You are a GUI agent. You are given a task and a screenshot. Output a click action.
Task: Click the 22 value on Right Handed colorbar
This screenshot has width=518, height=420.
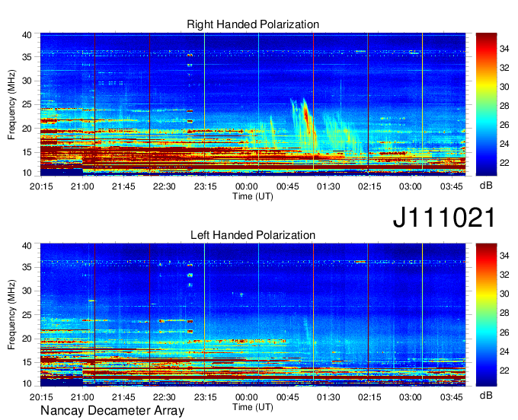tap(504, 163)
